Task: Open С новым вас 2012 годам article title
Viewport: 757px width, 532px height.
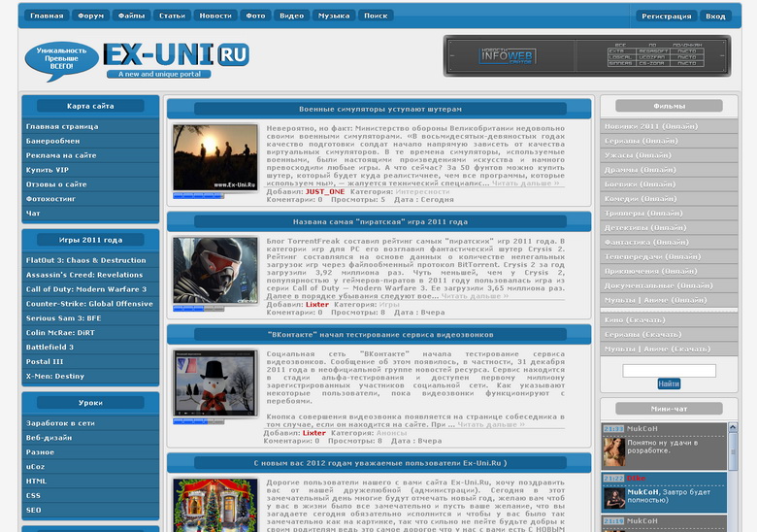Action: [379, 463]
